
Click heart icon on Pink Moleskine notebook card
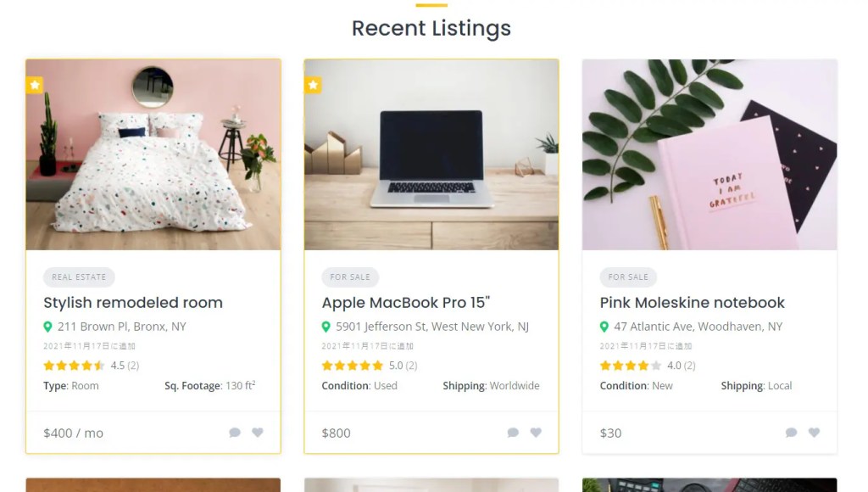tap(814, 432)
